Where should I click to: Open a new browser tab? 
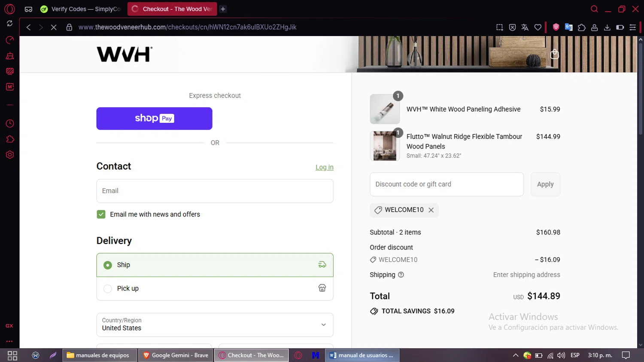[223, 9]
